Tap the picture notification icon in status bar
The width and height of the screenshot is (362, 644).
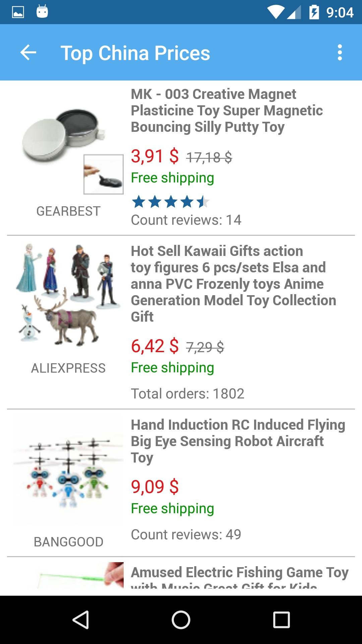click(x=18, y=12)
